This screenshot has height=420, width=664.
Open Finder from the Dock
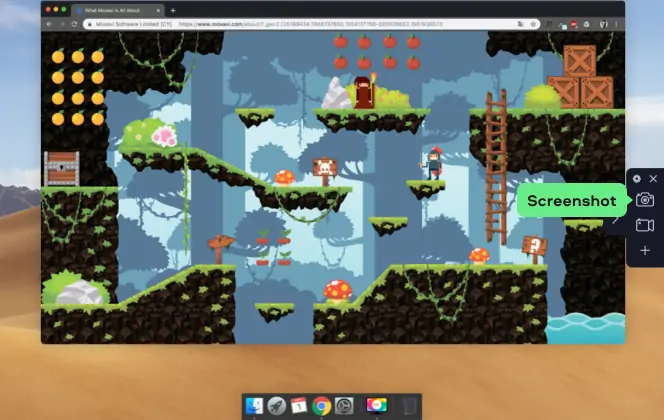tap(254, 406)
